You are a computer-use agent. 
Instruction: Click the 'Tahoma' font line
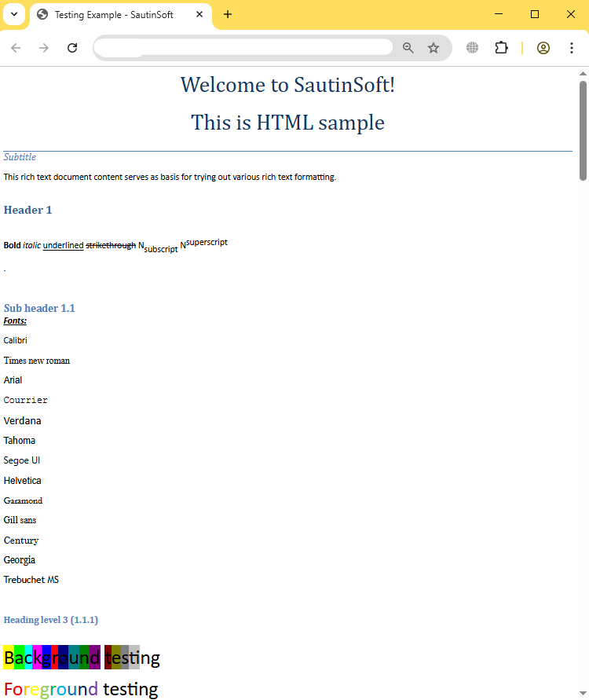click(19, 440)
